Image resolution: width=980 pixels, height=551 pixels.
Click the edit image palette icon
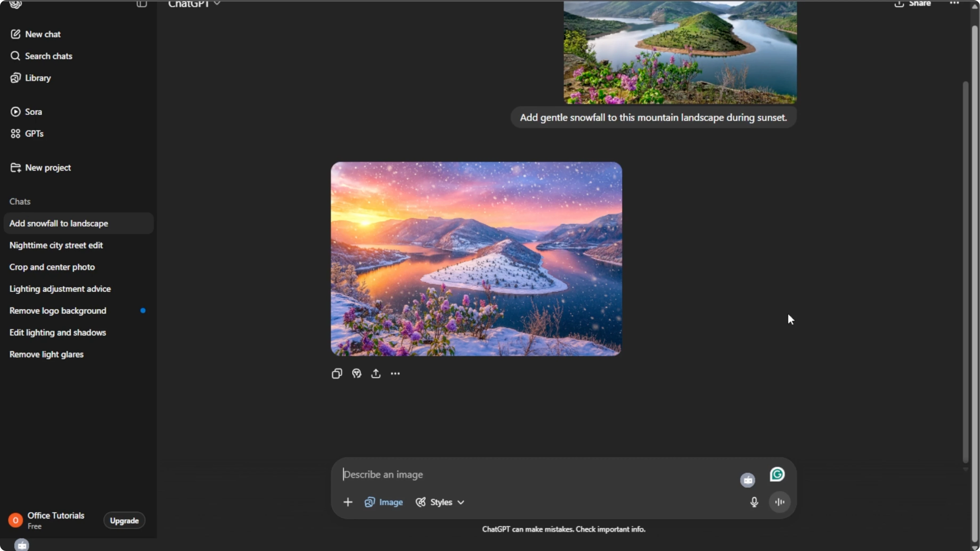pos(357,374)
